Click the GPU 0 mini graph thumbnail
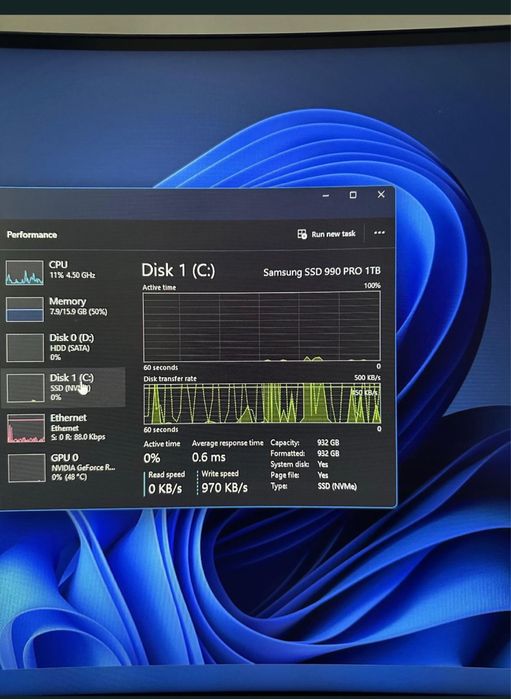The height and width of the screenshot is (699, 511). (x=27, y=468)
